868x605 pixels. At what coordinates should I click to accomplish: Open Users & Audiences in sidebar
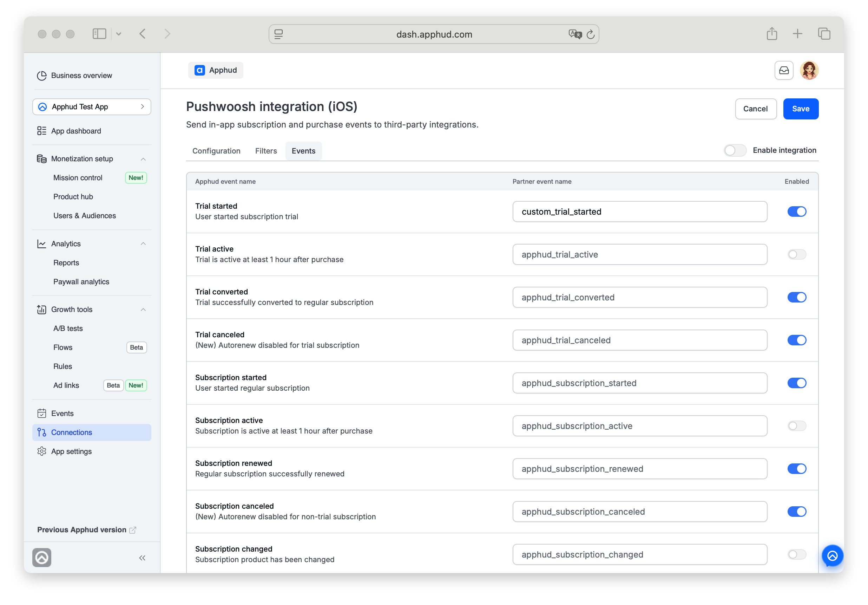(84, 216)
